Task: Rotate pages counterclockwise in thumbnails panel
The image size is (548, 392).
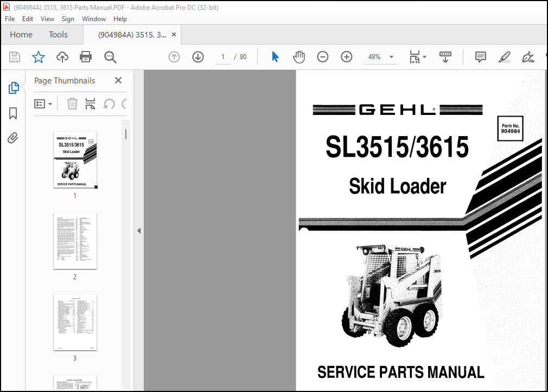Action: click(109, 104)
